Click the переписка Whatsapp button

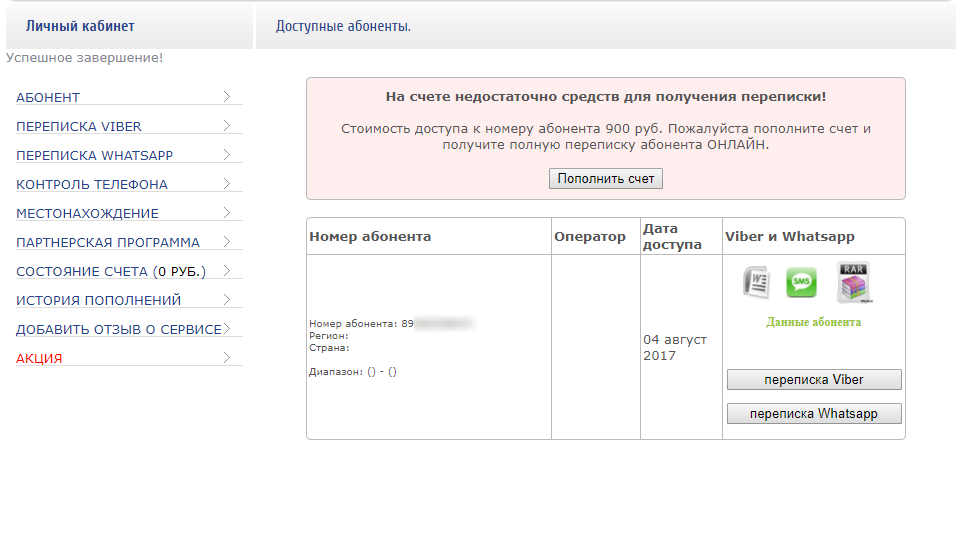(814, 414)
